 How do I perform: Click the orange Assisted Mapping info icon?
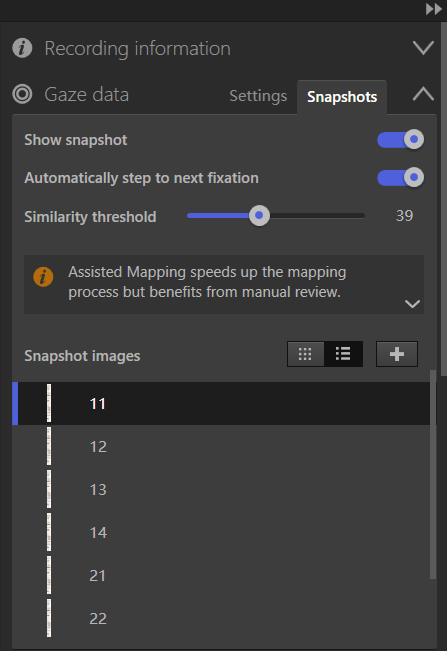[x=43, y=277]
